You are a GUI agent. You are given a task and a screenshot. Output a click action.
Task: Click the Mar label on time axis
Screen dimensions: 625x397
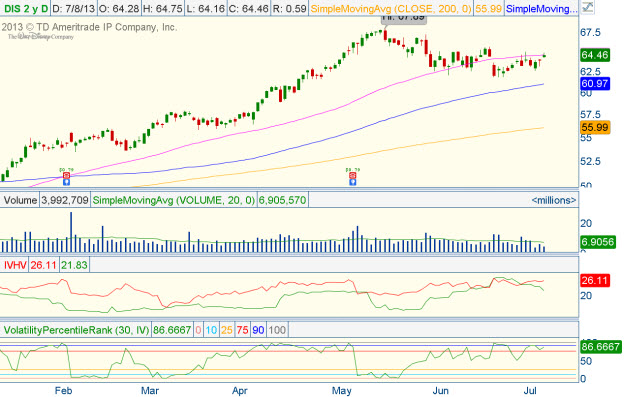tap(150, 391)
